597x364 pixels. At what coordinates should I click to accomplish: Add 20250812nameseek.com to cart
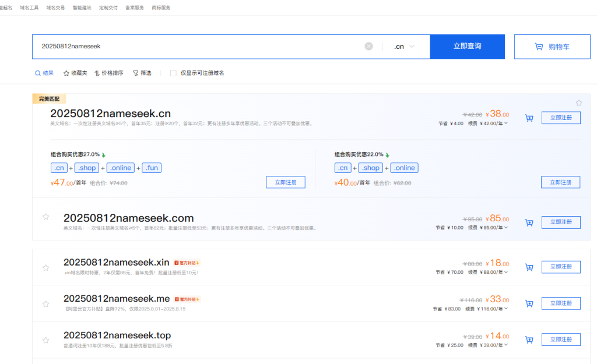tap(529, 223)
